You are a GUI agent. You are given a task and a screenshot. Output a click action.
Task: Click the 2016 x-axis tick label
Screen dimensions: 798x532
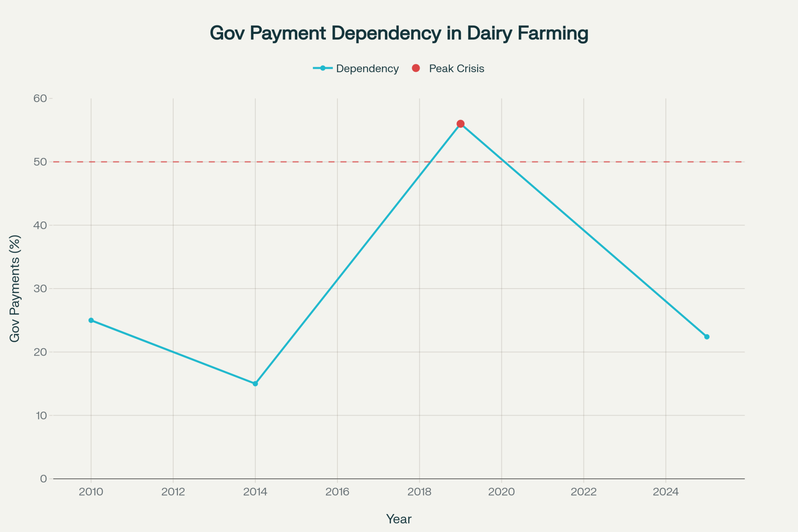click(337, 492)
